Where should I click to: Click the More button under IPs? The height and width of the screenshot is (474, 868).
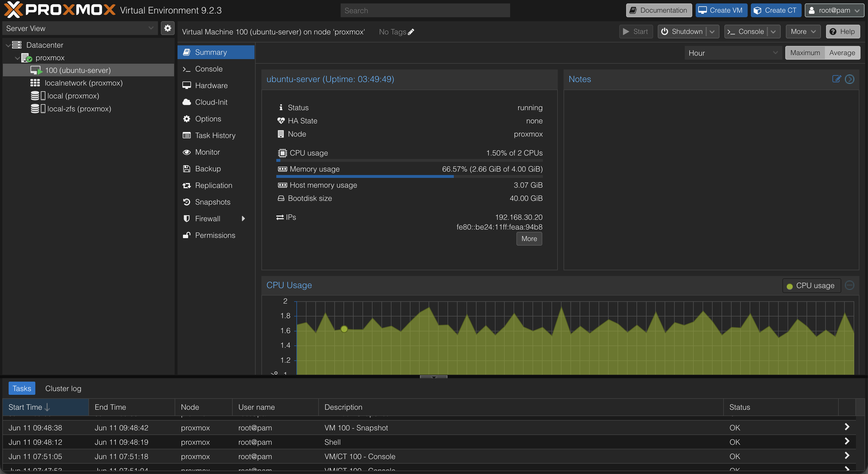529,239
